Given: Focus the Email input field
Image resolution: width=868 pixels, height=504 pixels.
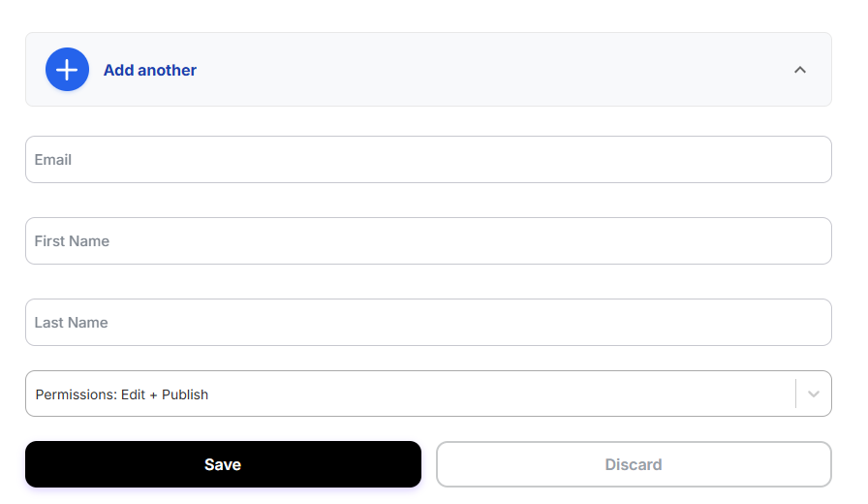Looking at the screenshot, I should (428, 160).
